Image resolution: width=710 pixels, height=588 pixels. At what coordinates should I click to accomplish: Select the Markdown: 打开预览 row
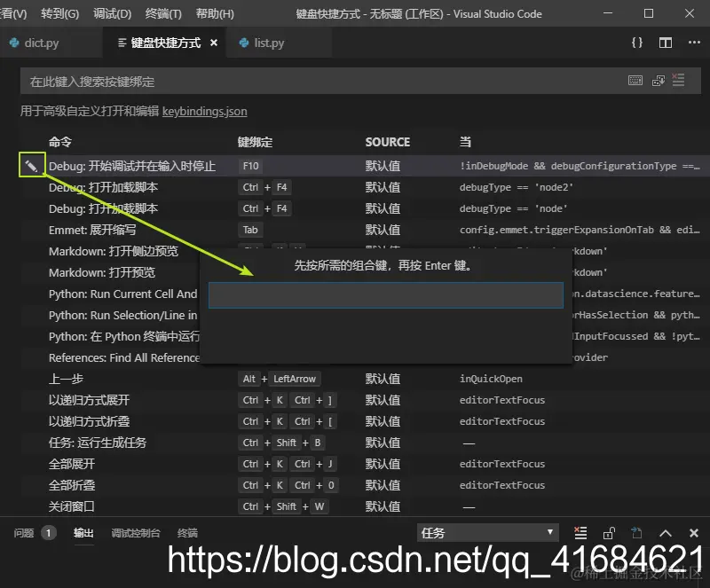[x=102, y=272]
